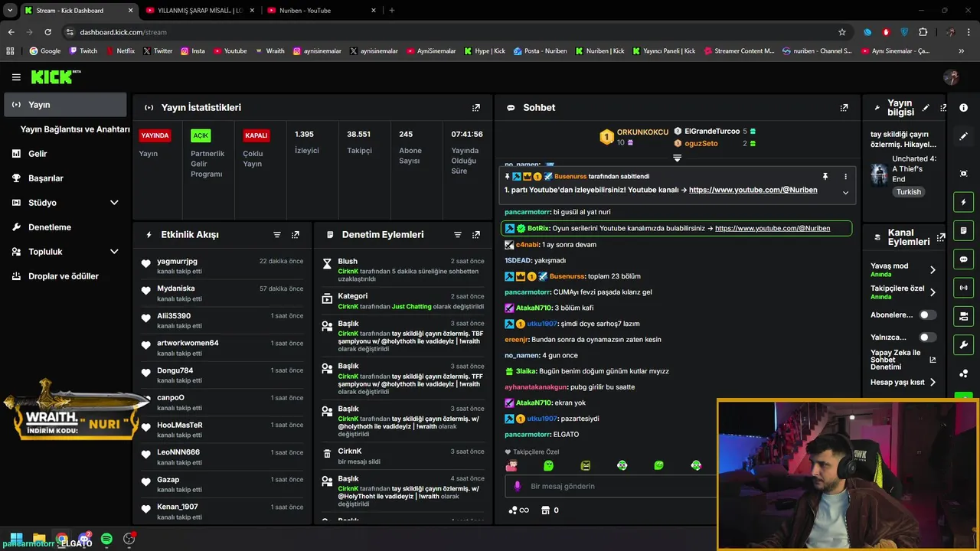
Task: Open the filter for Etkinlik Akışı
Action: point(277,235)
